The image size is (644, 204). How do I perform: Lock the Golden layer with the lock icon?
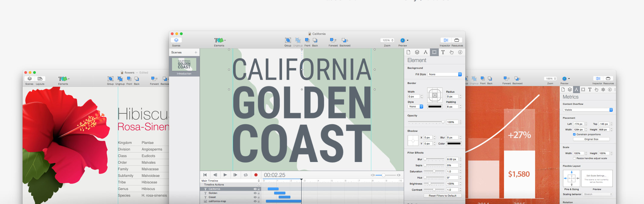pos(259,193)
